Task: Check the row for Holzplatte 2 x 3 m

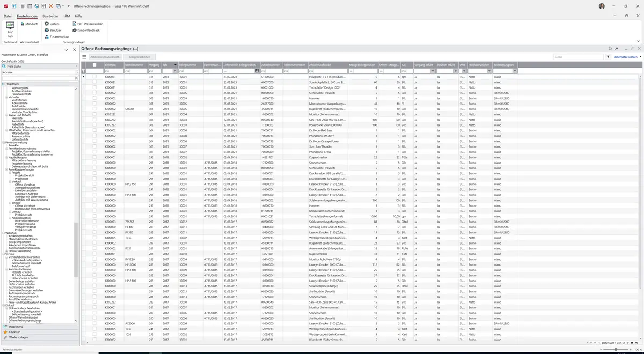Action: click(94, 77)
